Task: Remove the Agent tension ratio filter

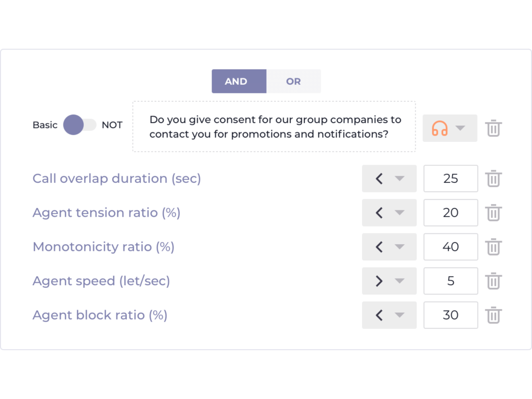Action: pos(493,212)
